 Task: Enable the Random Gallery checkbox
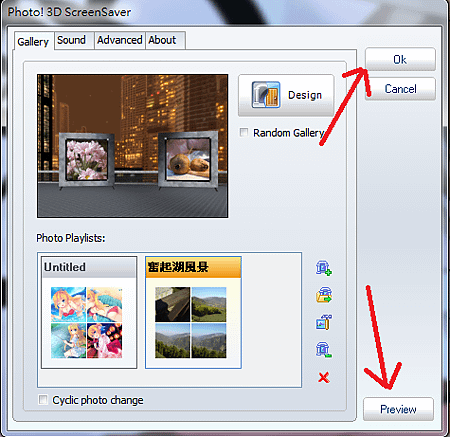point(244,132)
